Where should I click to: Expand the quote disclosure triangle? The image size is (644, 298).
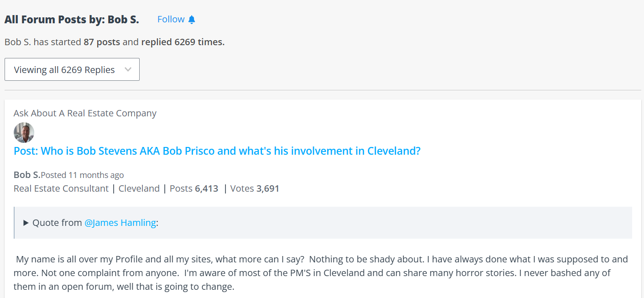26,223
